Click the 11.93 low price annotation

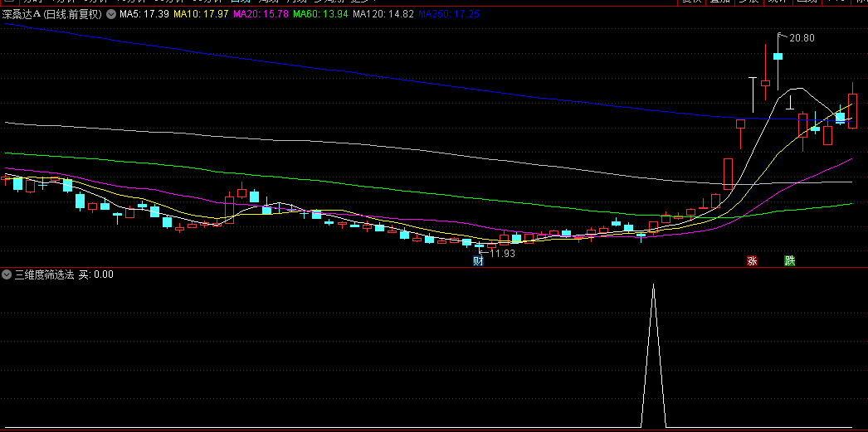503,254
